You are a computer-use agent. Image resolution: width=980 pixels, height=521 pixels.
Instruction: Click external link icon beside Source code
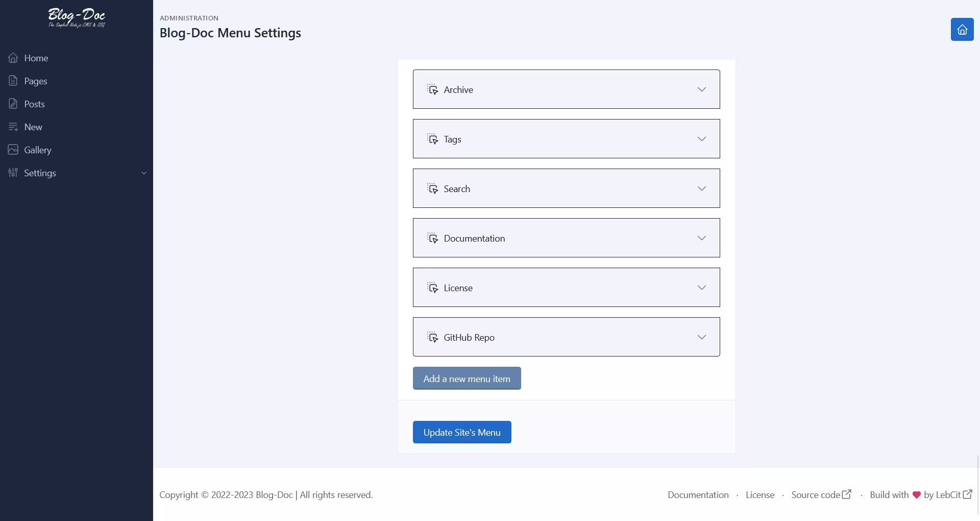[x=847, y=494]
